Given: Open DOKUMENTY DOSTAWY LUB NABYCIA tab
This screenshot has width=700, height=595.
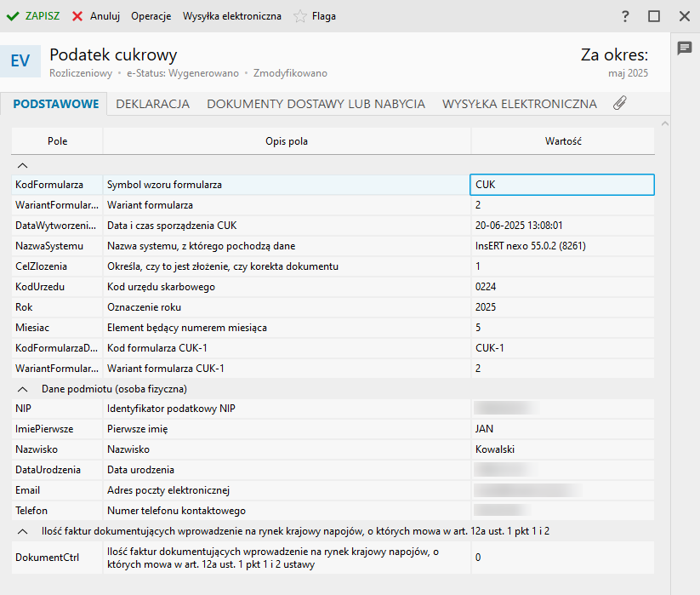Looking at the screenshot, I should click(316, 104).
